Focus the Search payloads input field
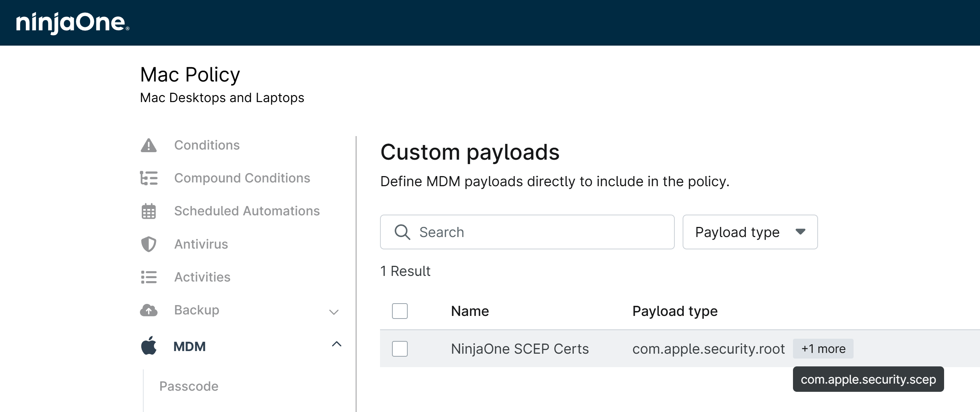980x412 pixels. click(x=527, y=232)
